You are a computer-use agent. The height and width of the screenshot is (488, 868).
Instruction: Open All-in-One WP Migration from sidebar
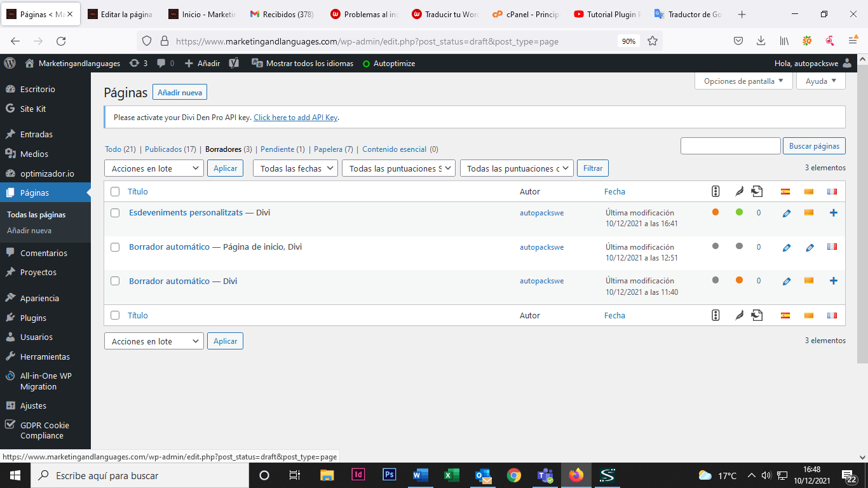(45, 381)
